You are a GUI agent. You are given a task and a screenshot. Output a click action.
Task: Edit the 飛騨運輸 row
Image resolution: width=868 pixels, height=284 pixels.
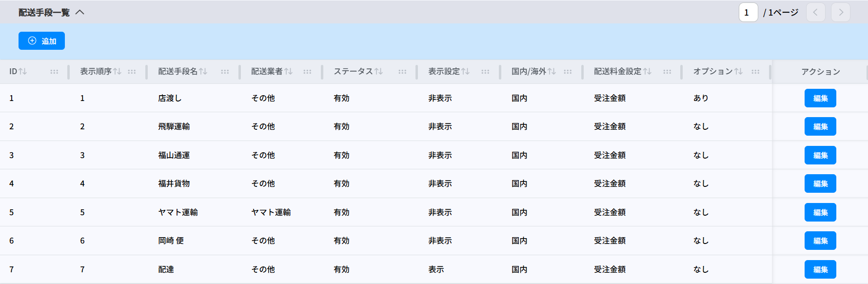tap(820, 126)
